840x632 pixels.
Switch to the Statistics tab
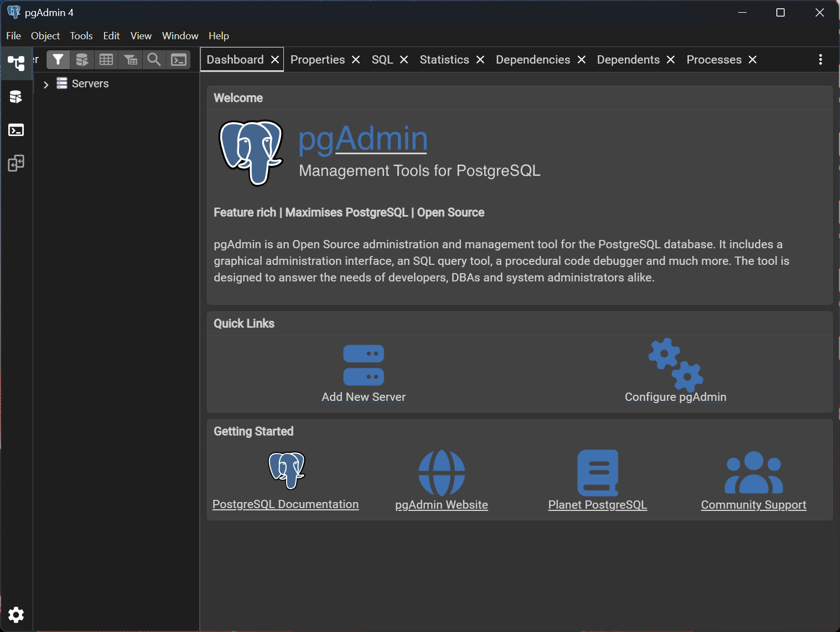444,60
